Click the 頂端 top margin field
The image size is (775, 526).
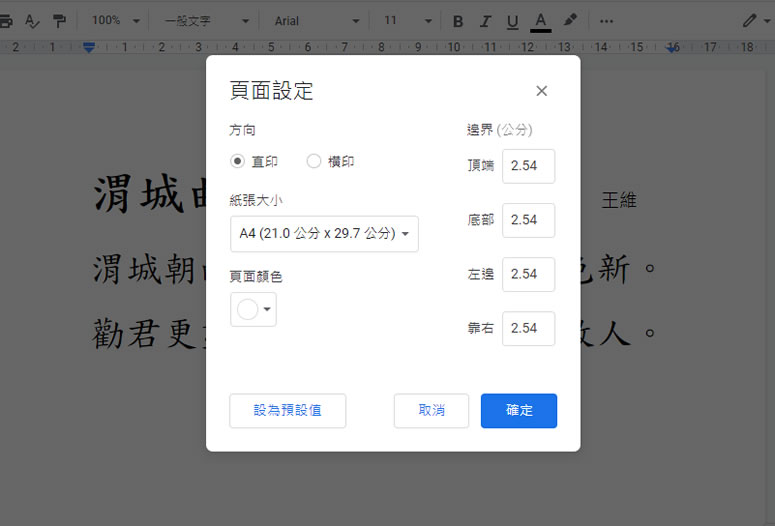point(528,166)
